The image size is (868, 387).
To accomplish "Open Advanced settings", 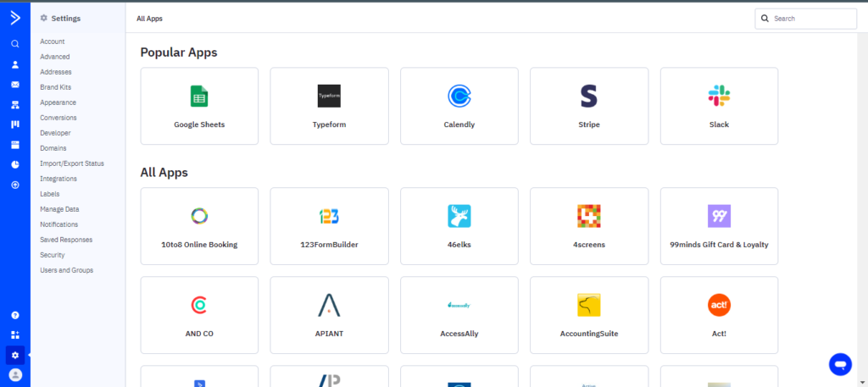I will click(55, 57).
